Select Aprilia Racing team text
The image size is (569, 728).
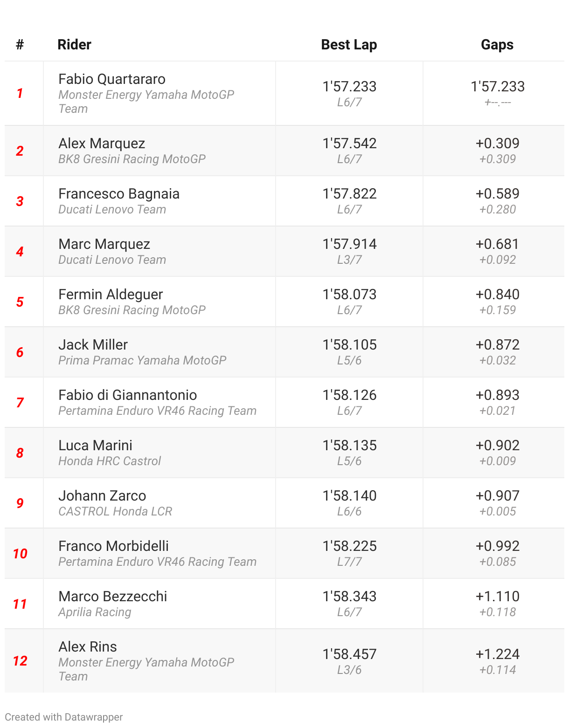click(x=95, y=612)
